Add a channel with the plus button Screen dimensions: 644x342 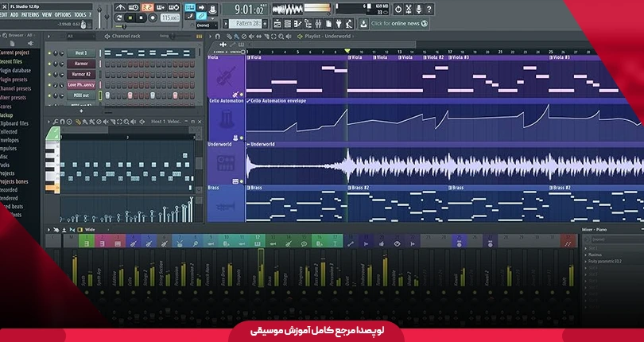tap(81, 111)
